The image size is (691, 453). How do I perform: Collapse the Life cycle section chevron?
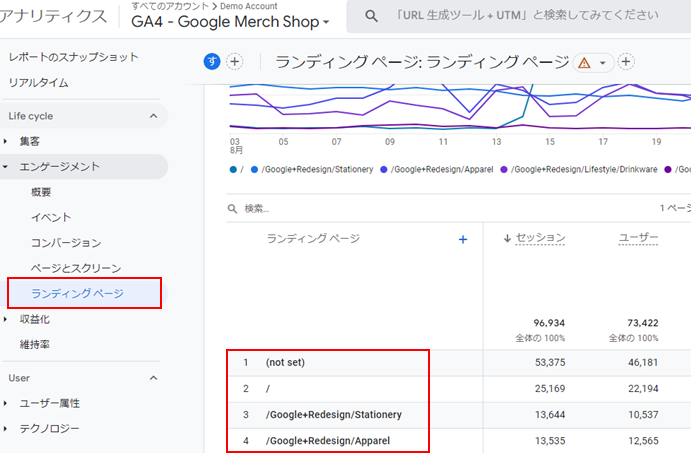tap(153, 116)
